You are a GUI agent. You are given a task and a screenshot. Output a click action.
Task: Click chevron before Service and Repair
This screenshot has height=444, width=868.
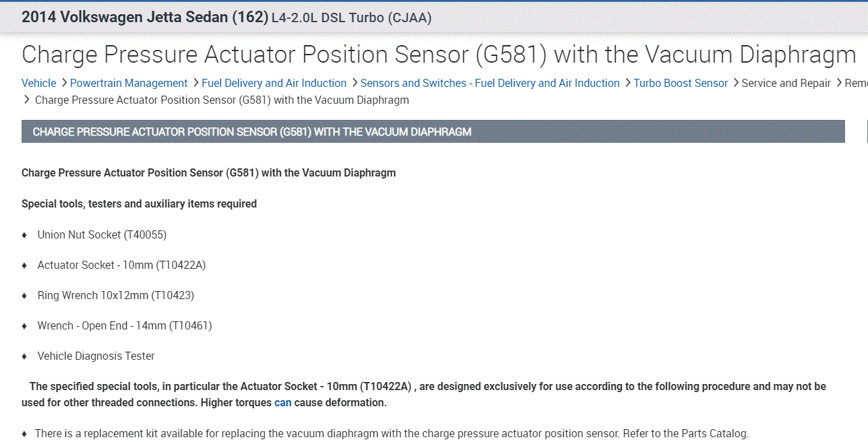pyautogui.click(x=735, y=83)
